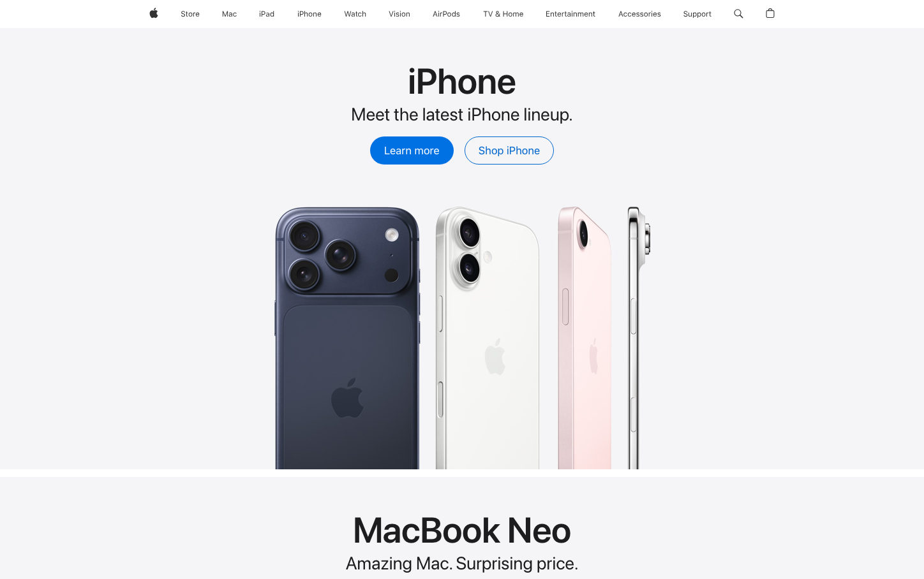
Task: Click the MacBook Neo headline
Action: [x=462, y=531]
